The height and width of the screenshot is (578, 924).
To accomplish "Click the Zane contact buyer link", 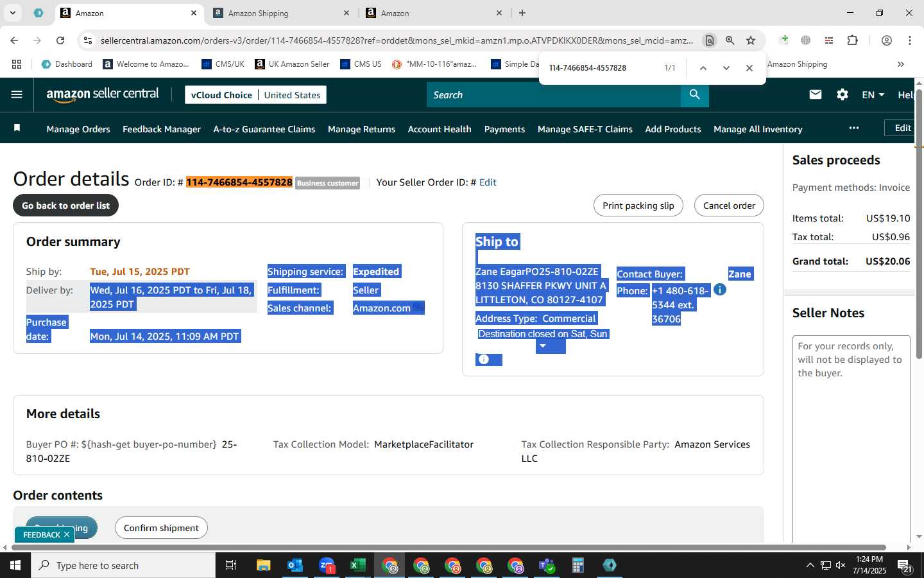I will (x=740, y=274).
